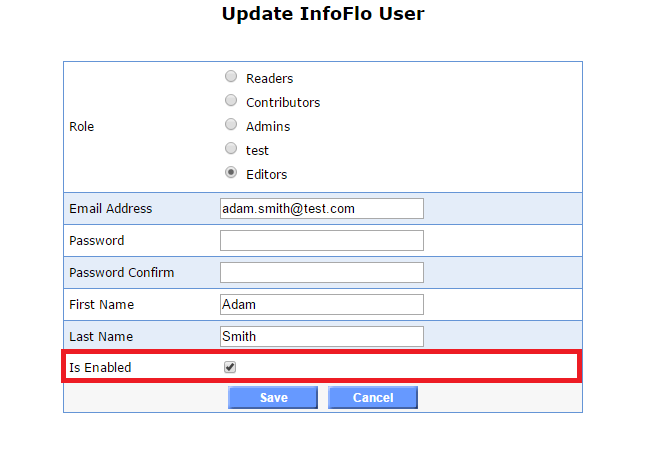Screen dimensions: 672x461
Task: Uncheck the Is Enabled checkbox
Action: click(230, 367)
